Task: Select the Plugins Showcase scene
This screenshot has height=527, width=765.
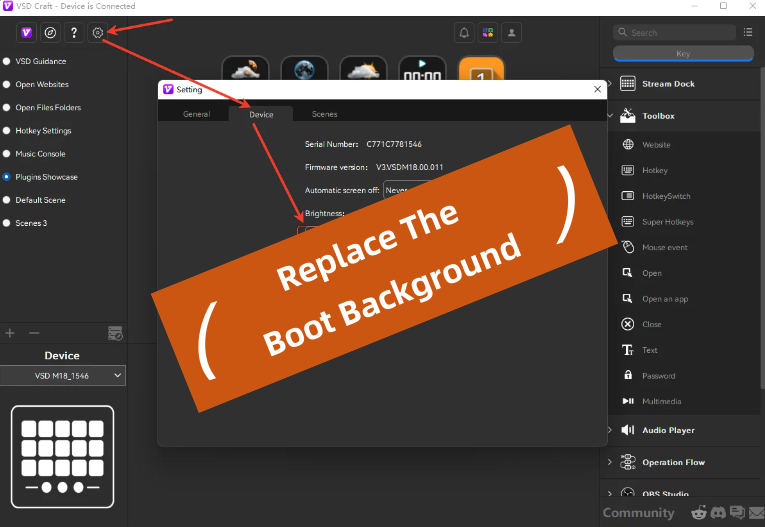Action: (x=46, y=177)
